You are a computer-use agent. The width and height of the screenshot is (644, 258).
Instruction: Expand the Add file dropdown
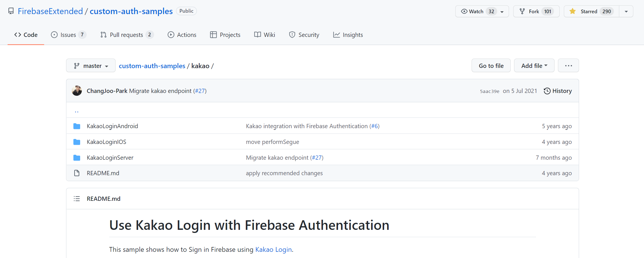pyautogui.click(x=534, y=65)
